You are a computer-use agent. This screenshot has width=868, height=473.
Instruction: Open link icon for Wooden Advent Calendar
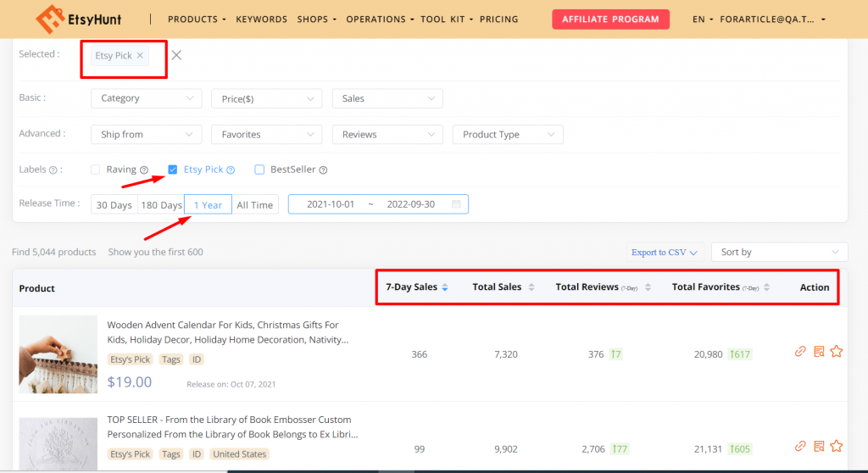tap(800, 351)
